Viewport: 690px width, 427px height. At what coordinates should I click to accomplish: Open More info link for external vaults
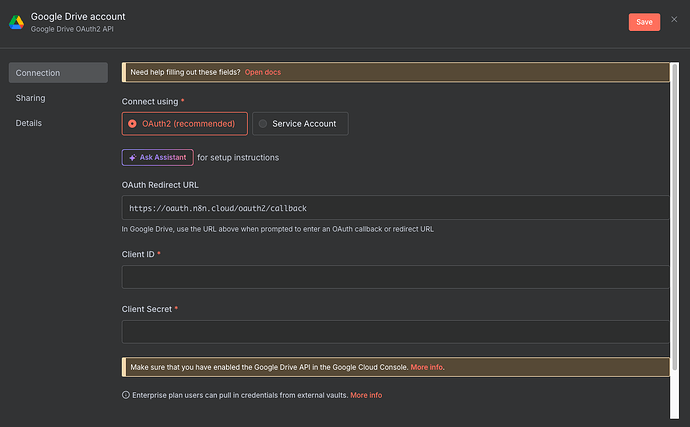(x=366, y=395)
